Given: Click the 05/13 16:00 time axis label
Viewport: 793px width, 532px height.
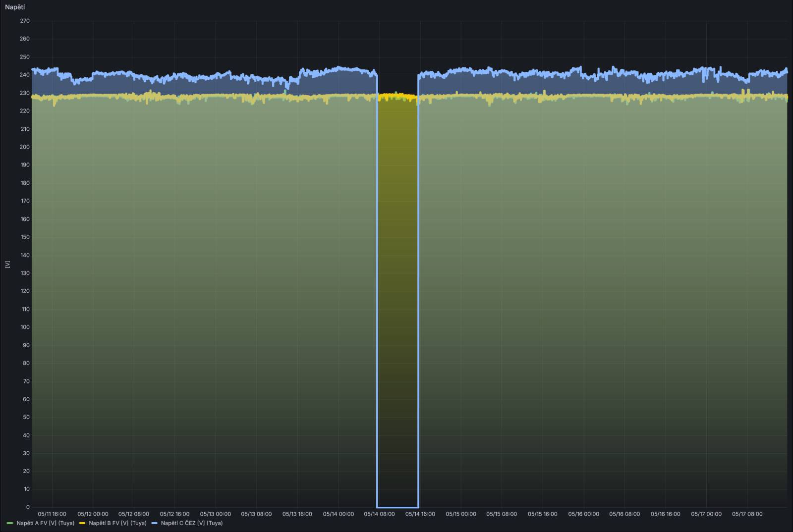Looking at the screenshot, I should [297, 514].
